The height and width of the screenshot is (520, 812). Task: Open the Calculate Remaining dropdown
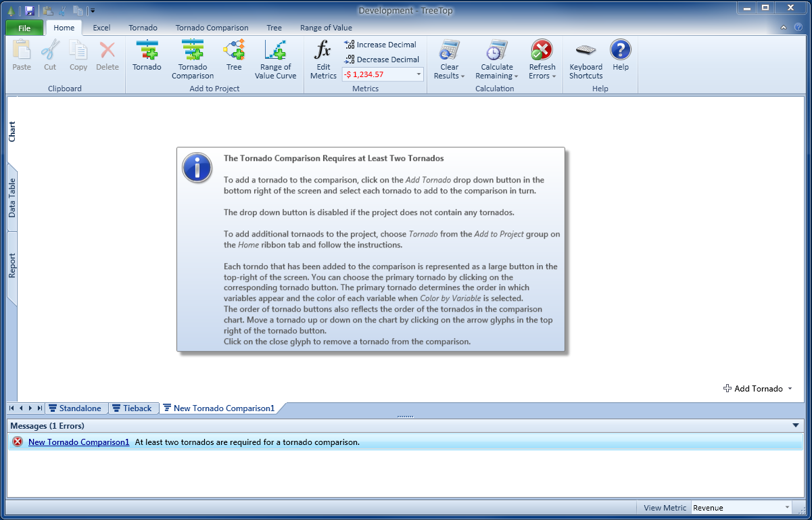point(497,76)
